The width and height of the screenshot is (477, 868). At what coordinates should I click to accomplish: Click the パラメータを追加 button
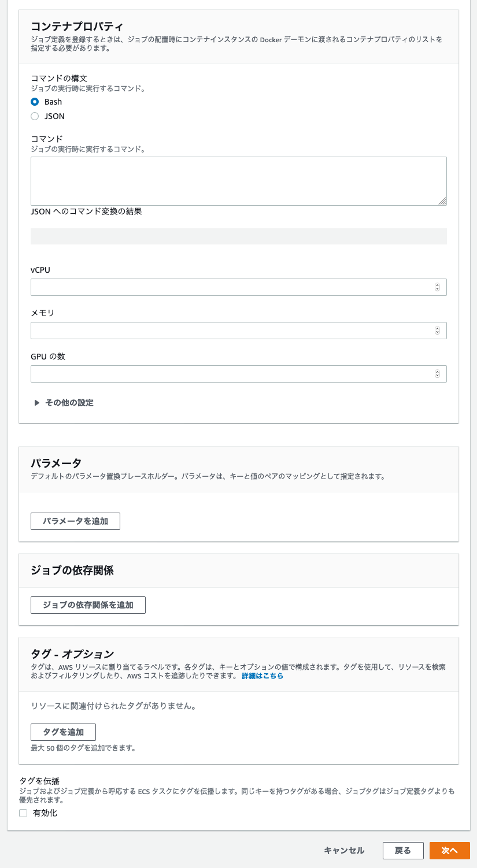[x=75, y=521]
